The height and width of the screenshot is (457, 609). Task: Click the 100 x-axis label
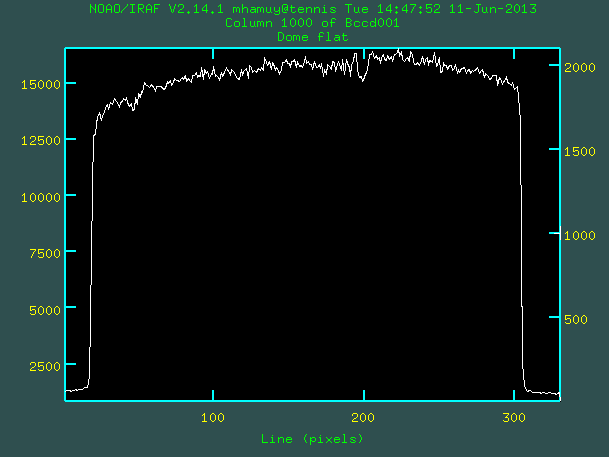click(x=212, y=418)
